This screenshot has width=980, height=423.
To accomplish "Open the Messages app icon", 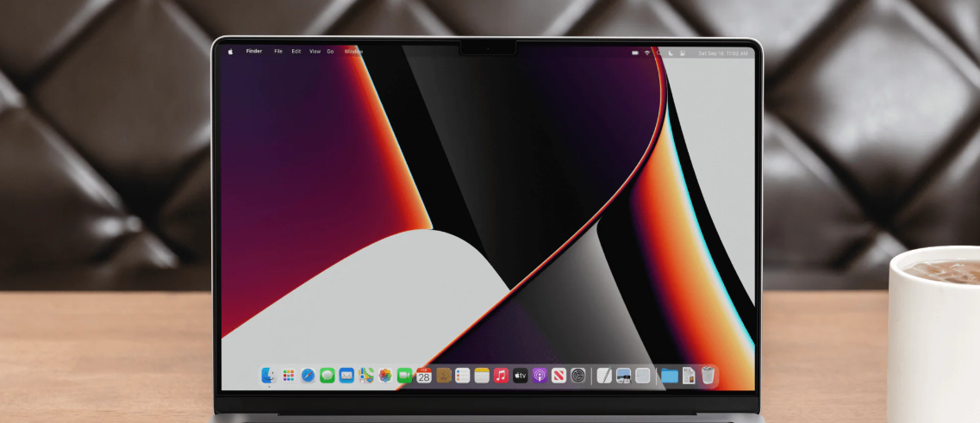I will tap(328, 375).
